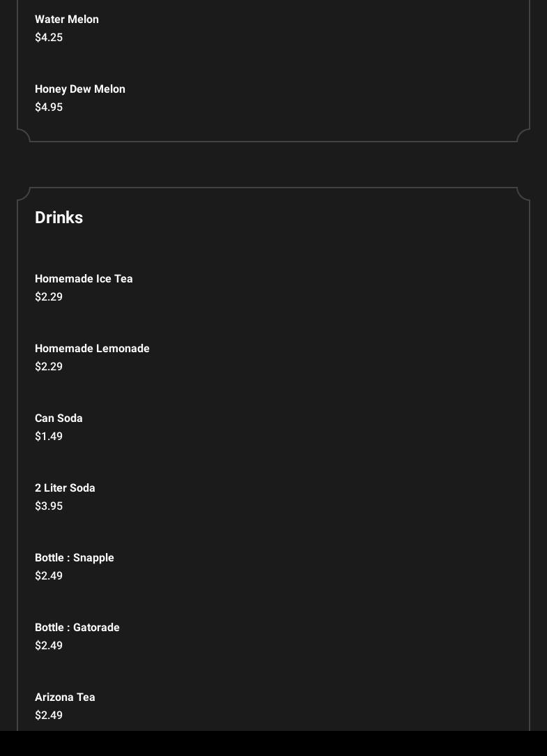Click the $4.95 Honey Dew Melon price

point(49,107)
